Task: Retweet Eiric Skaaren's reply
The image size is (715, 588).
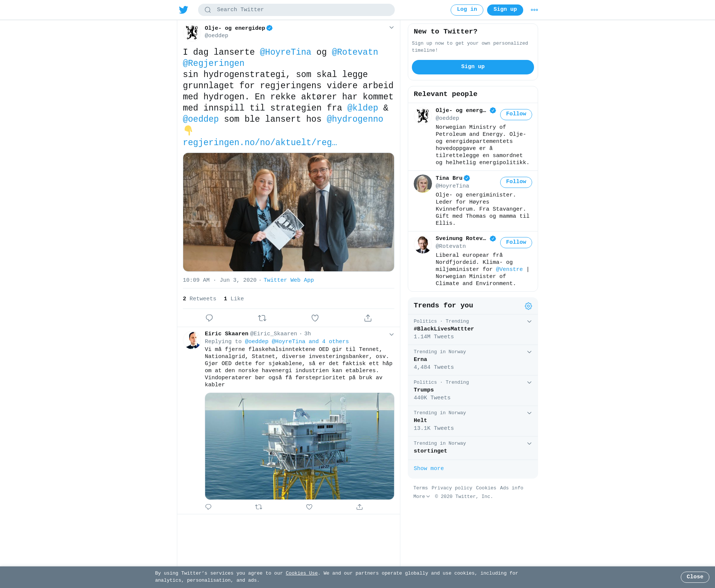Action: (259, 507)
